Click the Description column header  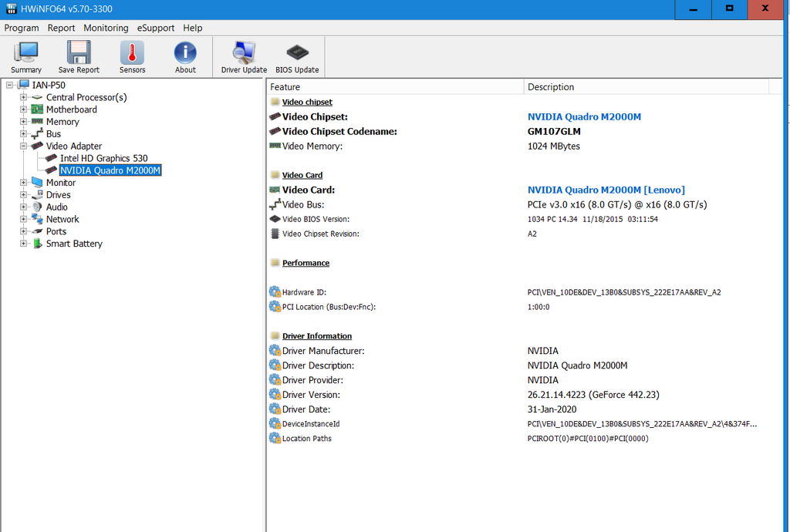pos(647,86)
